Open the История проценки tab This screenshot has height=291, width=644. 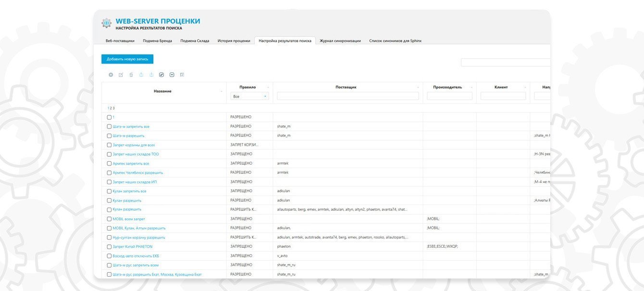[234, 41]
